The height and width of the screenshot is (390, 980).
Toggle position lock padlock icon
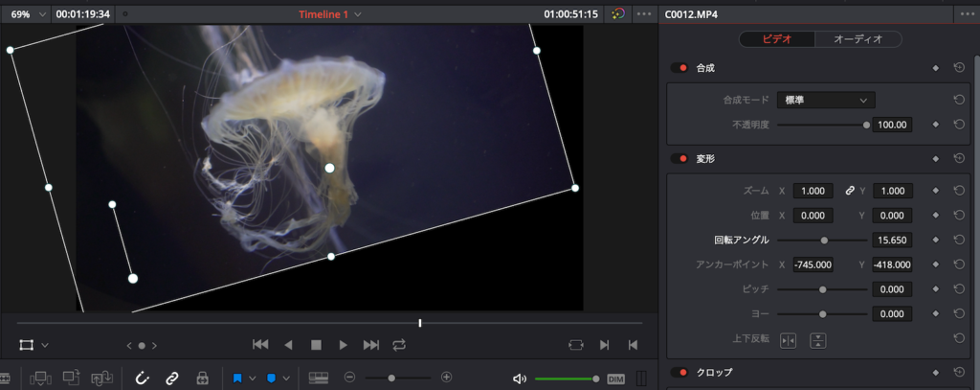tap(202, 379)
